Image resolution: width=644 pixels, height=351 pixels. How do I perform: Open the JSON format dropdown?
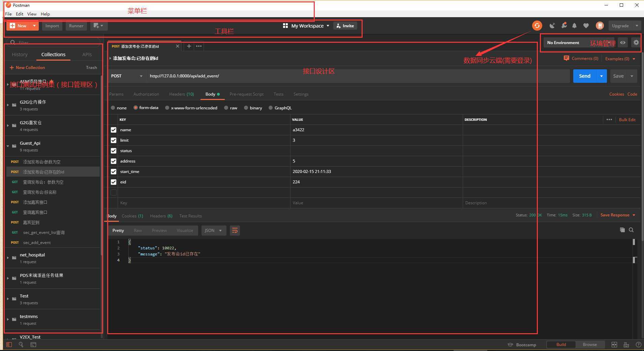[x=214, y=231]
